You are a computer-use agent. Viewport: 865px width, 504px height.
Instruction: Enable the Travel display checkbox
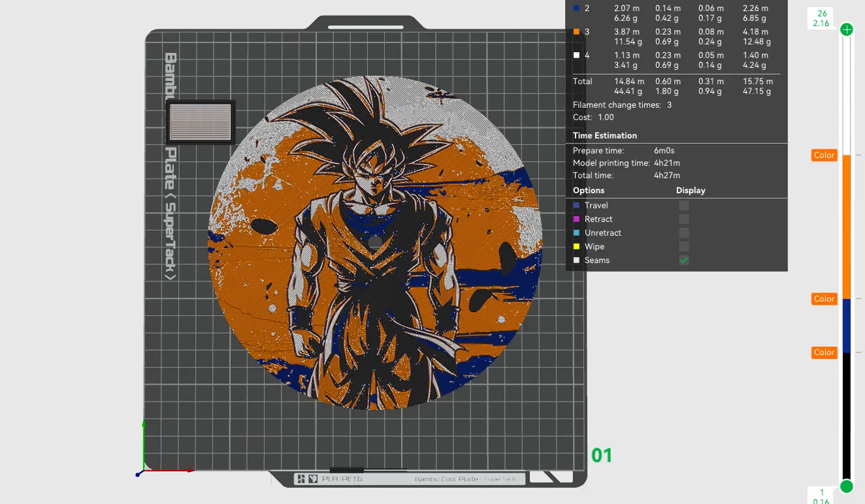tap(684, 205)
